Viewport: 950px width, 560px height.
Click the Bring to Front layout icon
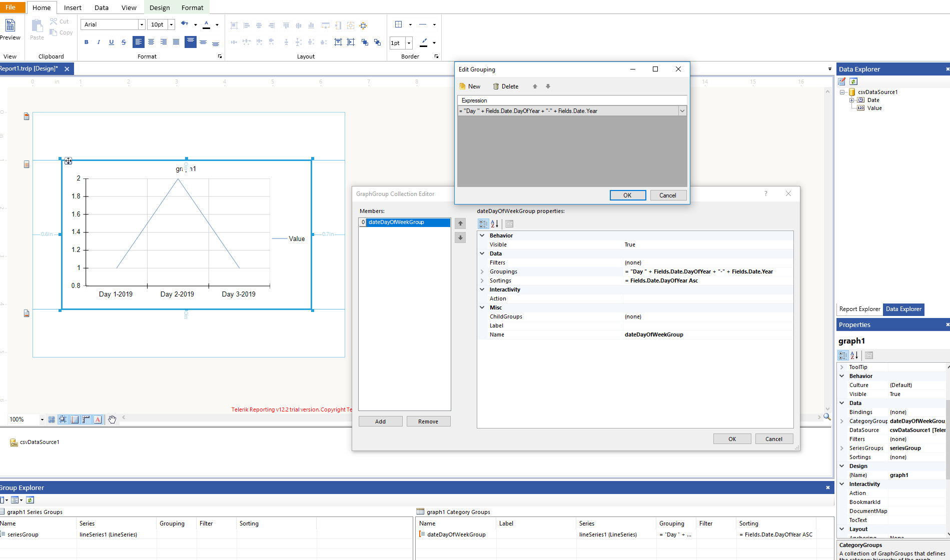pyautogui.click(x=365, y=42)
